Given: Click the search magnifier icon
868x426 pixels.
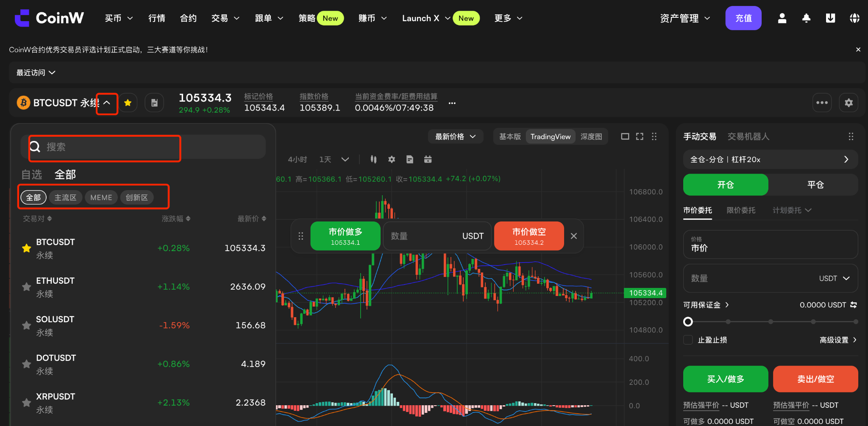Looking at the screenshot, I should click(35, 147).
